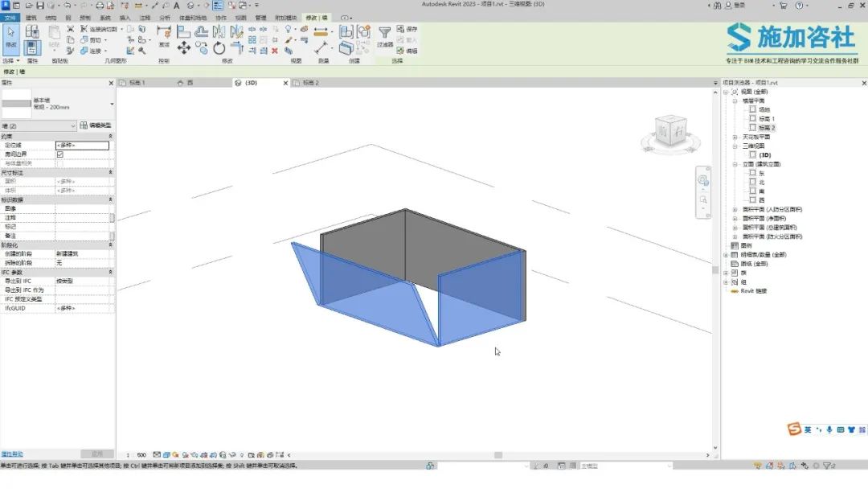This screenshot has height=489, width=868.
Task: Open the Filter funnel tool
Action: point(384,34)
